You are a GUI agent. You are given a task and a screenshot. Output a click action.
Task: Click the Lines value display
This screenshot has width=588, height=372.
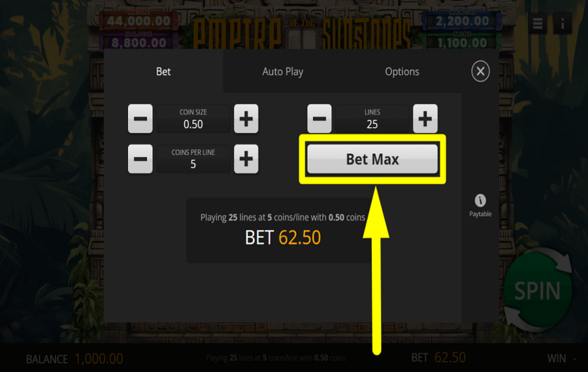[372, 119]
